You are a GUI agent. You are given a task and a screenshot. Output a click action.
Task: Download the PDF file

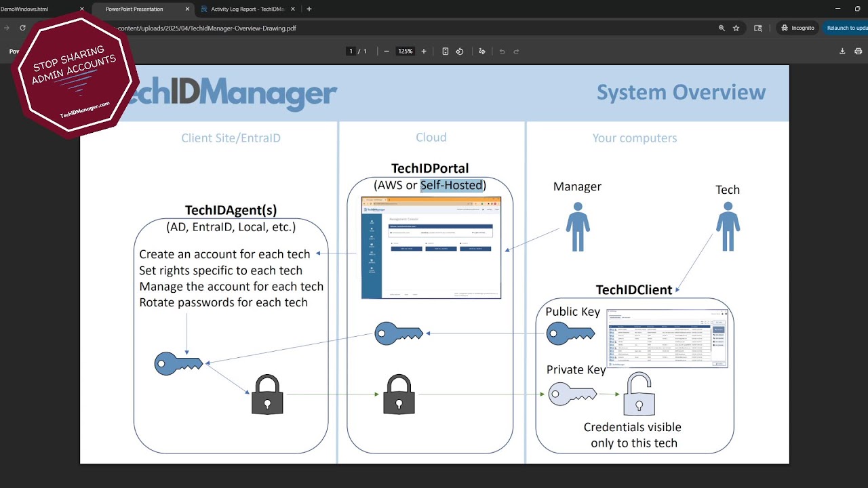[842, 52]
